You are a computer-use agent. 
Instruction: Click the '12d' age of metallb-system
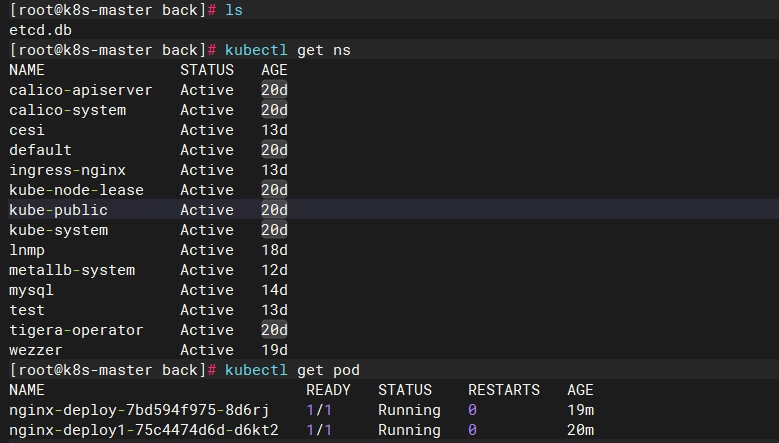coord(274,270)
